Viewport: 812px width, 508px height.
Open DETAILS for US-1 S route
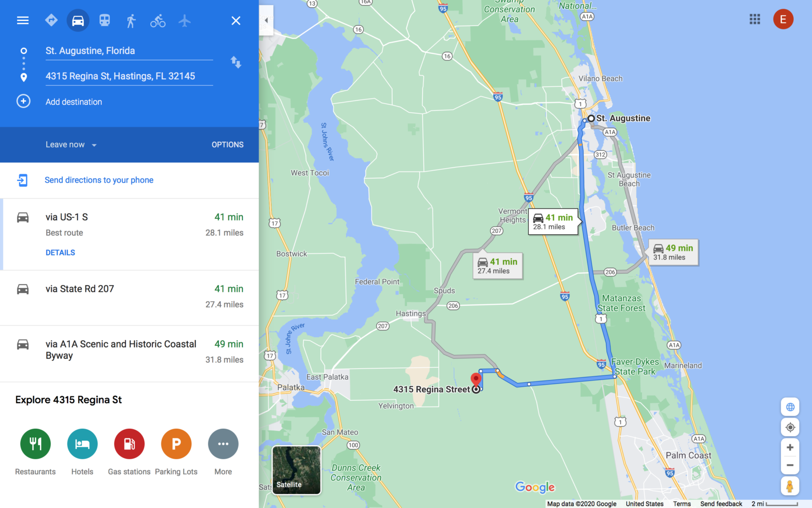pos(60,252)
